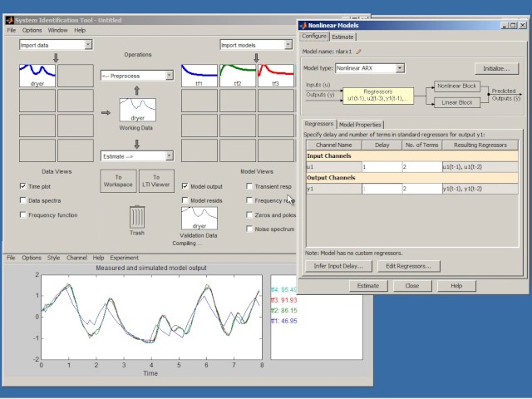The image size is (532, 399).
Task: Enable the Noise spectrum checkbox
Action: point(249,229)
